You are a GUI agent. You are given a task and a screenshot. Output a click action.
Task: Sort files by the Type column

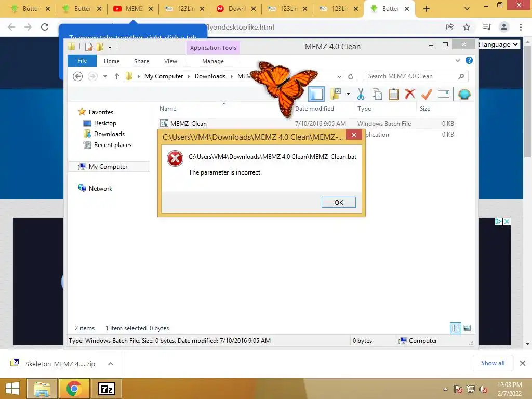(364, 108)
